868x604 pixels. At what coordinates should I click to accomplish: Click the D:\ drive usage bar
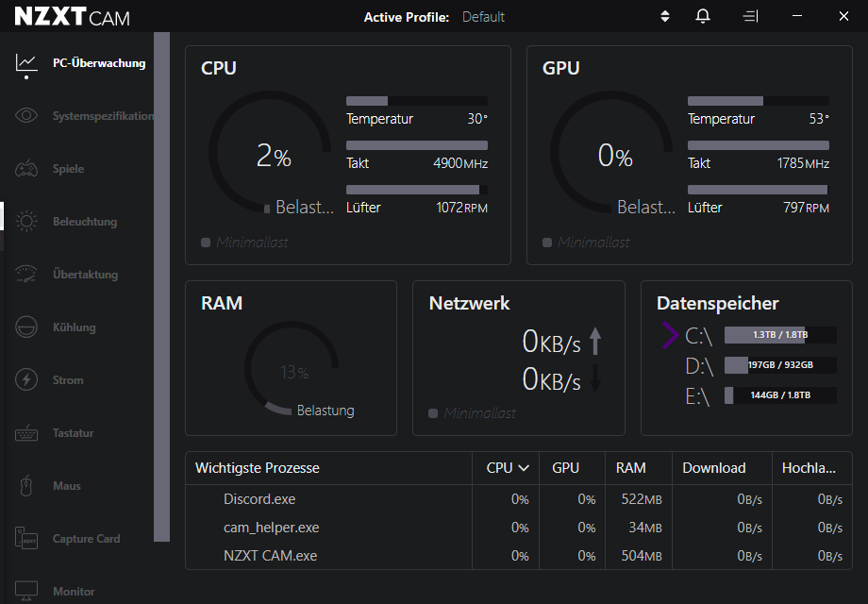pos(780,365)
